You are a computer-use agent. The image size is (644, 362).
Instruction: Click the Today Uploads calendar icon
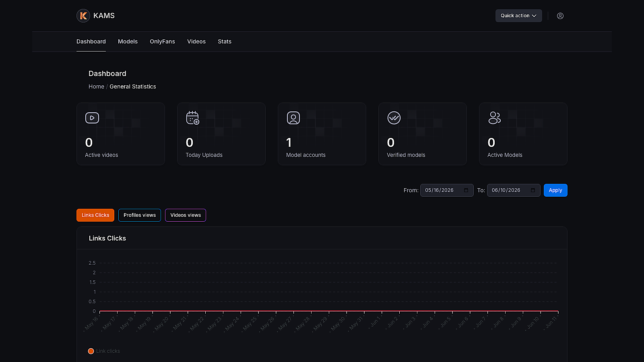click(x=193, y=118)
